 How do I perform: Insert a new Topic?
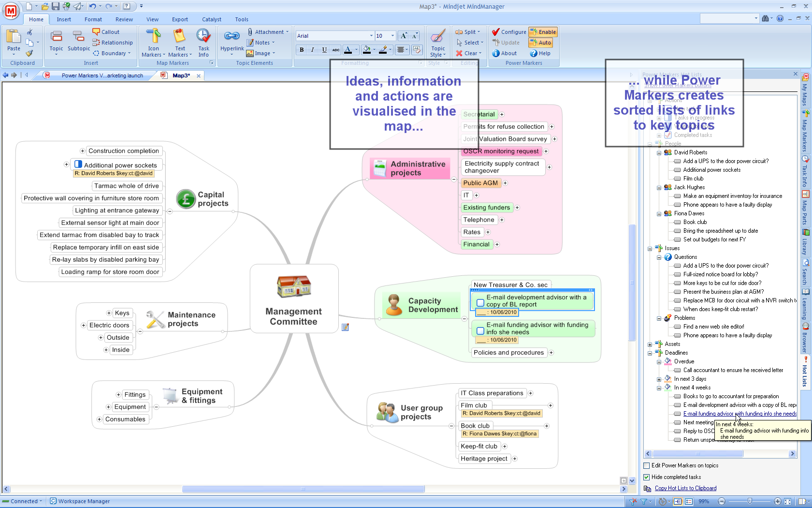pos(56,41)
